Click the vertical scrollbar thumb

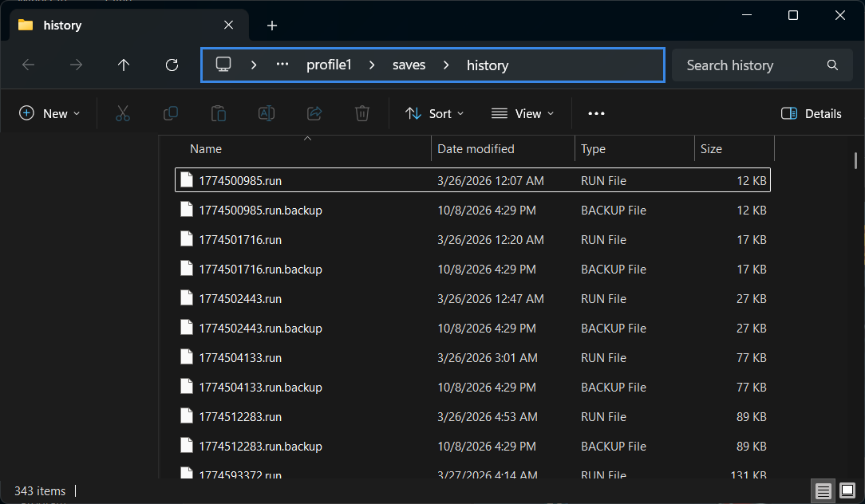pyautogui.click(x=855, y=161)
